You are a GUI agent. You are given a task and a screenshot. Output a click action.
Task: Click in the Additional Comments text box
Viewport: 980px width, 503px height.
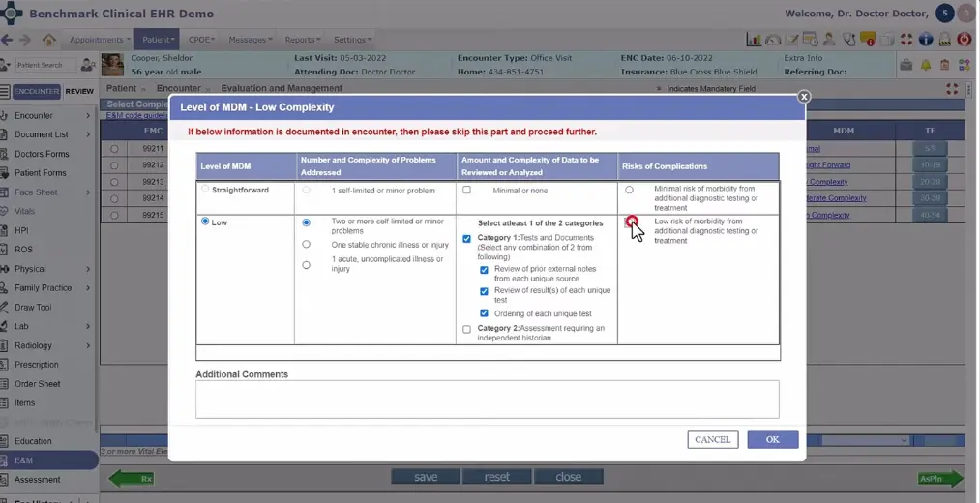coord(487,399)
